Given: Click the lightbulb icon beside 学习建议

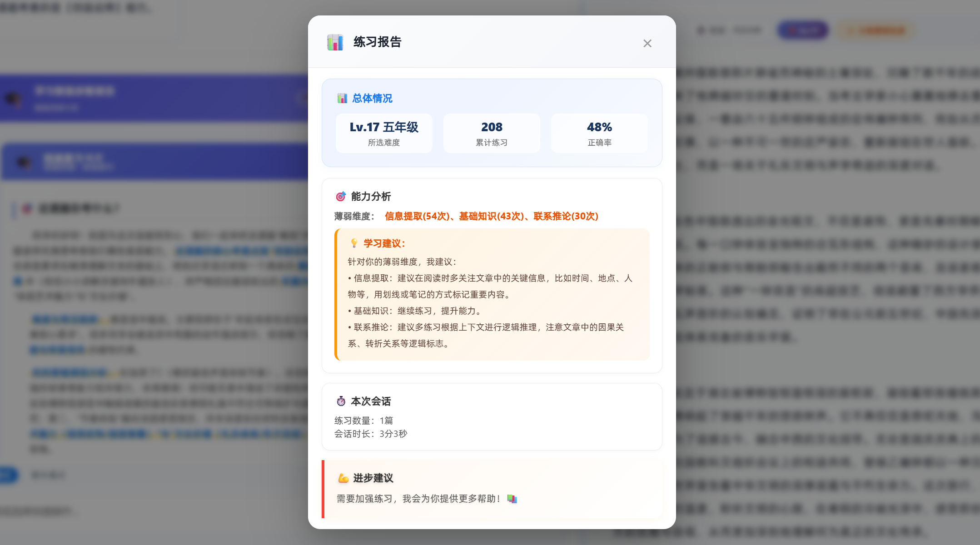Looking at the screenshot, I should click(354, 243).
